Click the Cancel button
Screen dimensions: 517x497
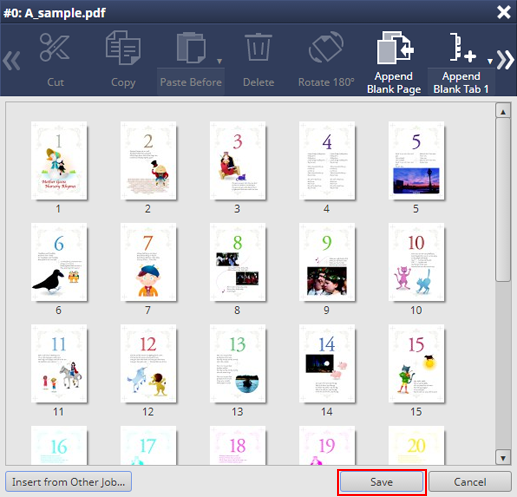470,482
